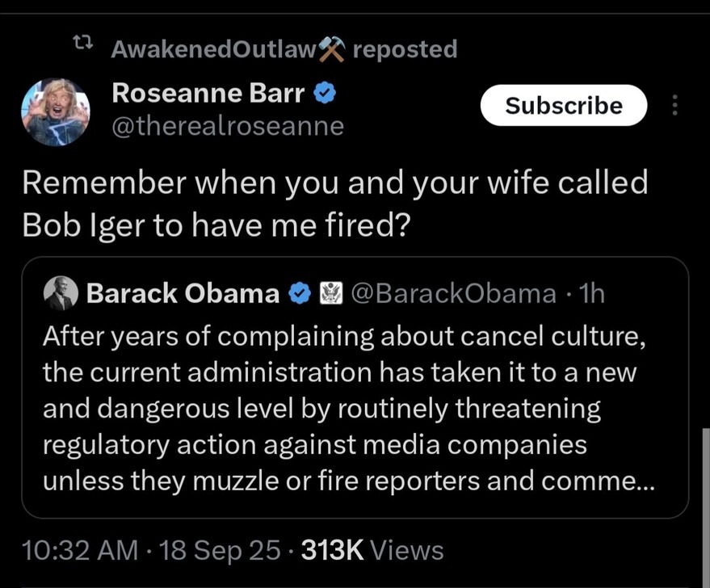Click Barack Obama's blue verified checkmark
Screen dimensions: 710x588
pos(300,293)
